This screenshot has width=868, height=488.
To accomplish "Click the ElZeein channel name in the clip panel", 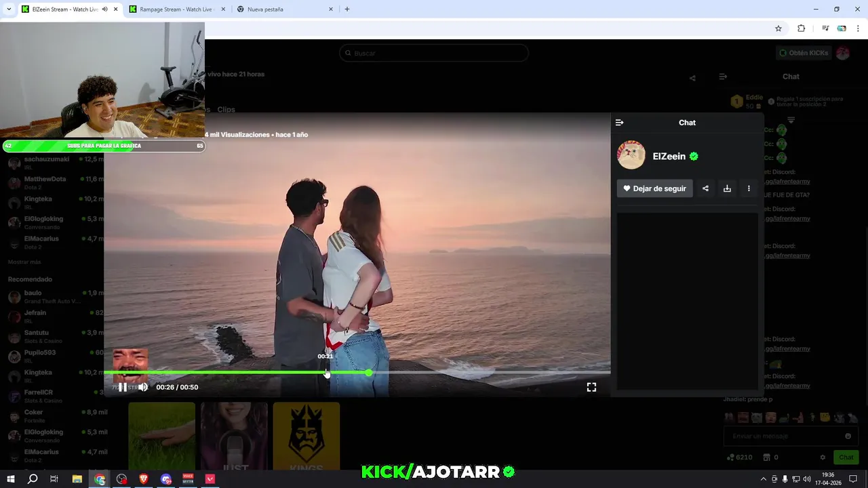I will click(669, 156).
